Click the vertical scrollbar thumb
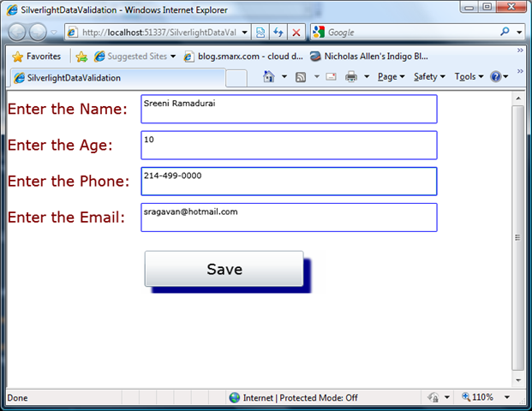 pyautogui.click(x=517, y=238)
